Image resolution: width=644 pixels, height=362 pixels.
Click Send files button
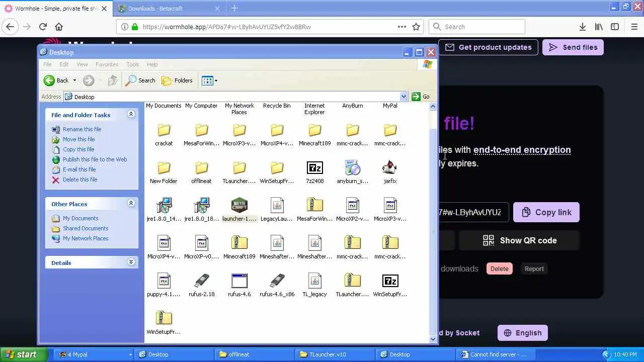573,47
